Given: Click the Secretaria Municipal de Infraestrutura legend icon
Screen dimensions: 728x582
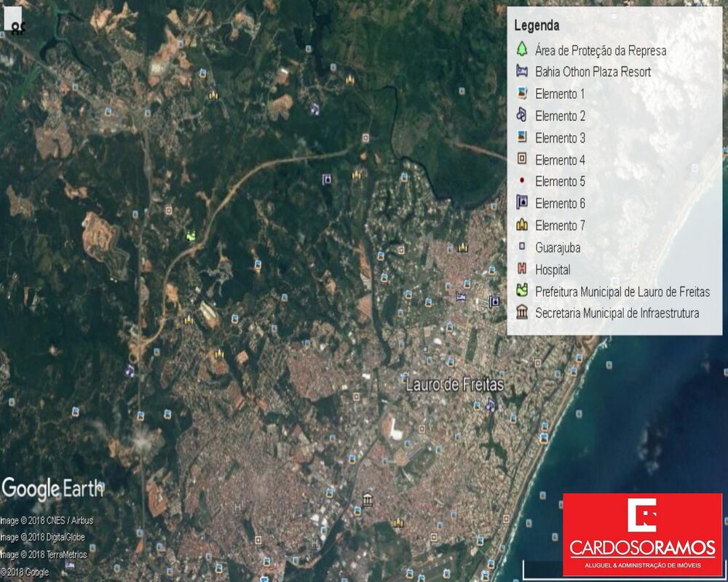Looking at the screenshot, I should [522, 312].
